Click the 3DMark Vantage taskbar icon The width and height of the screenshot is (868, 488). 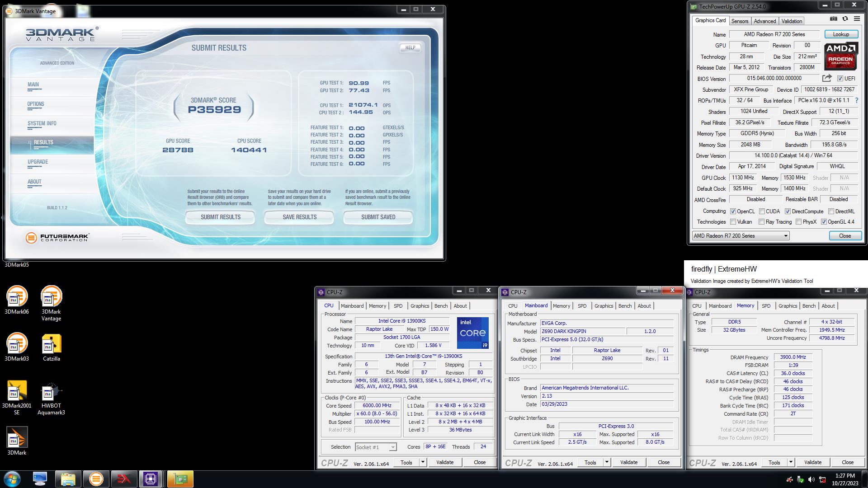pos(96,479)
